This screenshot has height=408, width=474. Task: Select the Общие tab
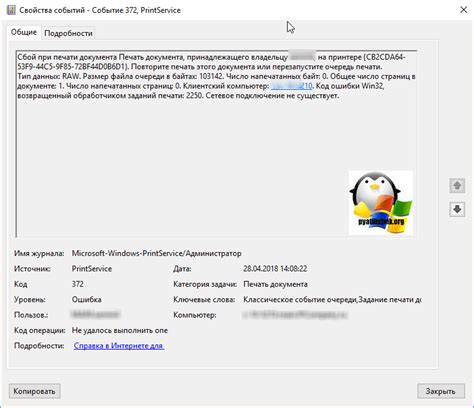[24, 32]
